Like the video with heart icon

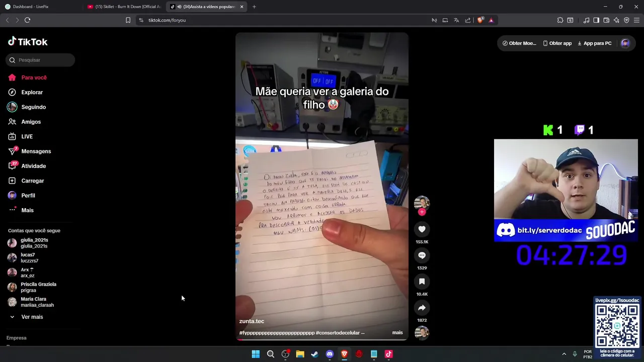pos(422,229)
